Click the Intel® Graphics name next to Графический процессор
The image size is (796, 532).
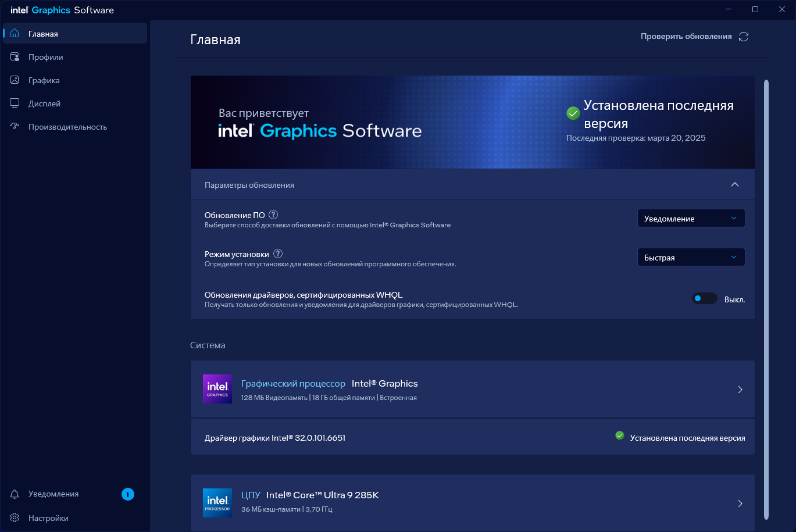[x=385, y=384]
